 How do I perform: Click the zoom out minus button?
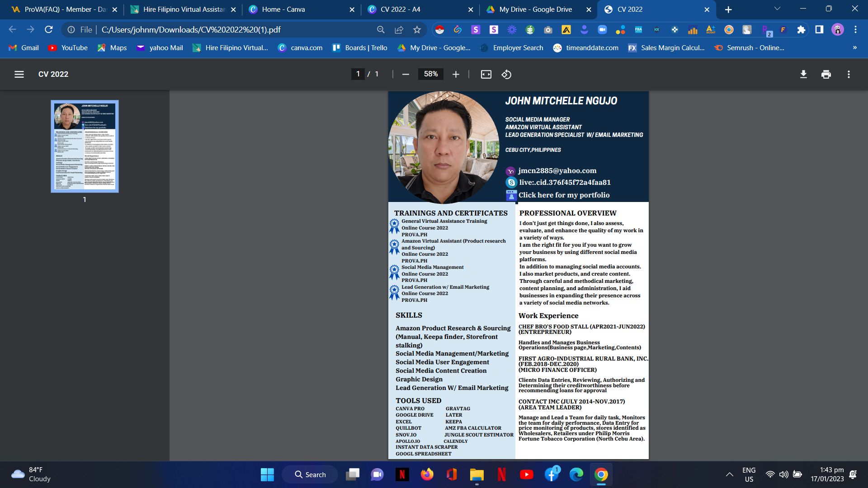[x=406, y=74]
